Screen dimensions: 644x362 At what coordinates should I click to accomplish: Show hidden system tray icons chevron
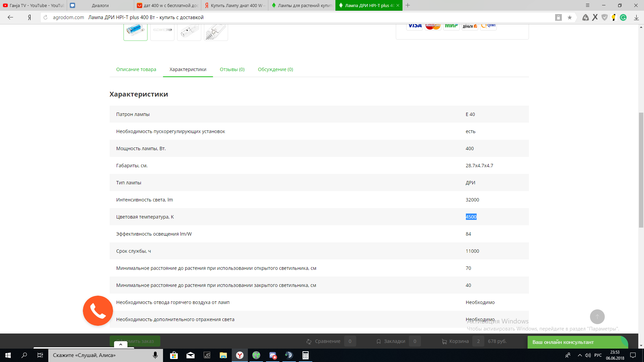coord(580,355)
